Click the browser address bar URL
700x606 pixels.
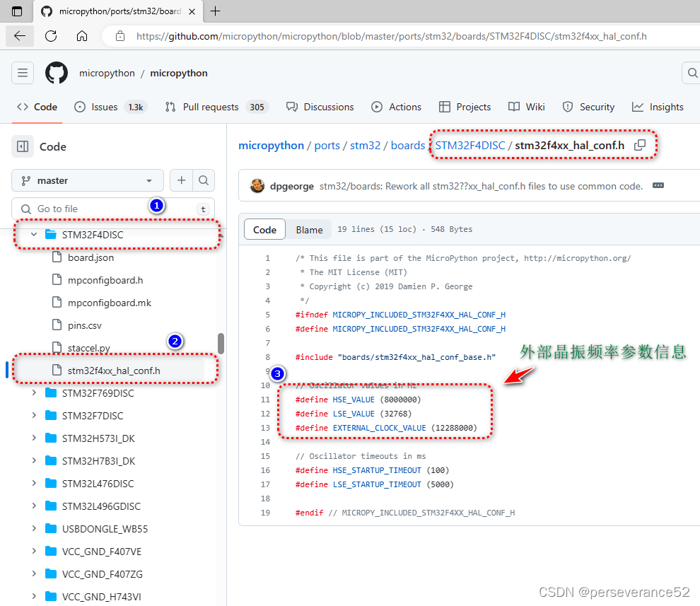392,36
